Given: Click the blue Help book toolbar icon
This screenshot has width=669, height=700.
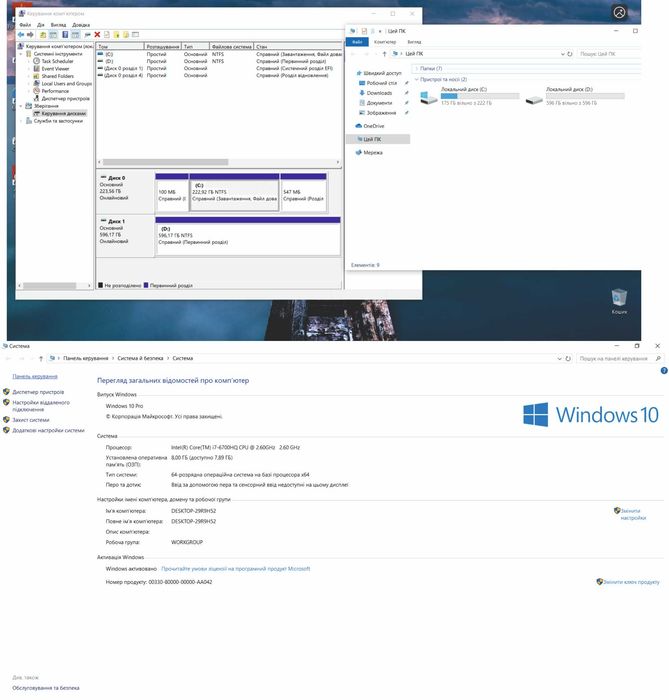Looking at the screenshot, I should coord(65,34).
